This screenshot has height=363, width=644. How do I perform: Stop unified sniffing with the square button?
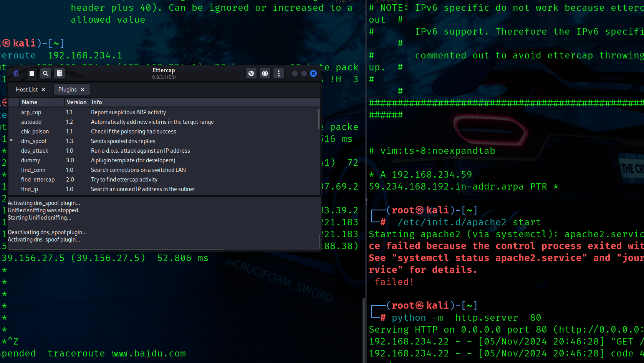32,73
